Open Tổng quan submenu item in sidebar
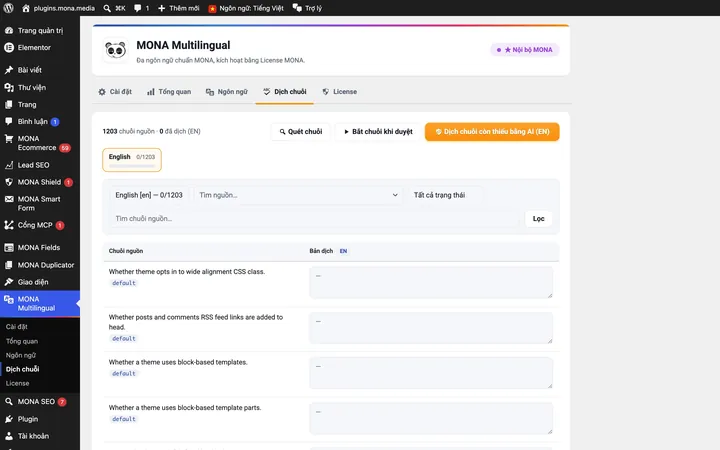 (22, 341)
